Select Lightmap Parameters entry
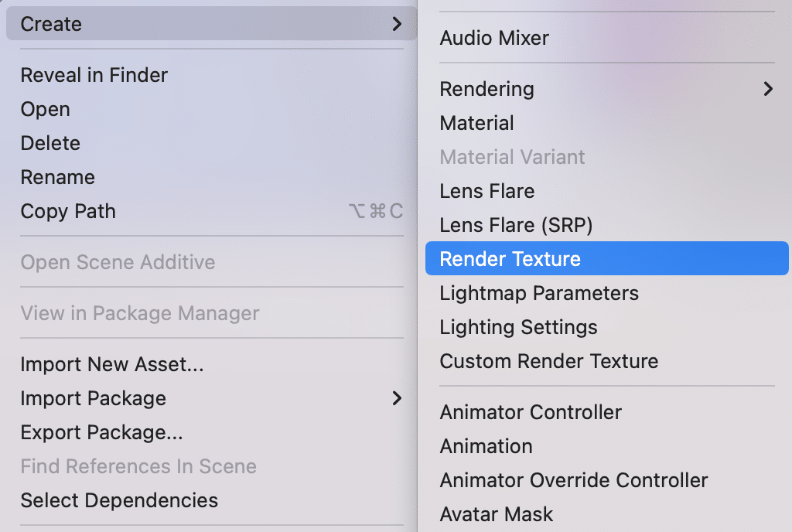Viewport: 792px width, 532px height. [x=539, y=293]
